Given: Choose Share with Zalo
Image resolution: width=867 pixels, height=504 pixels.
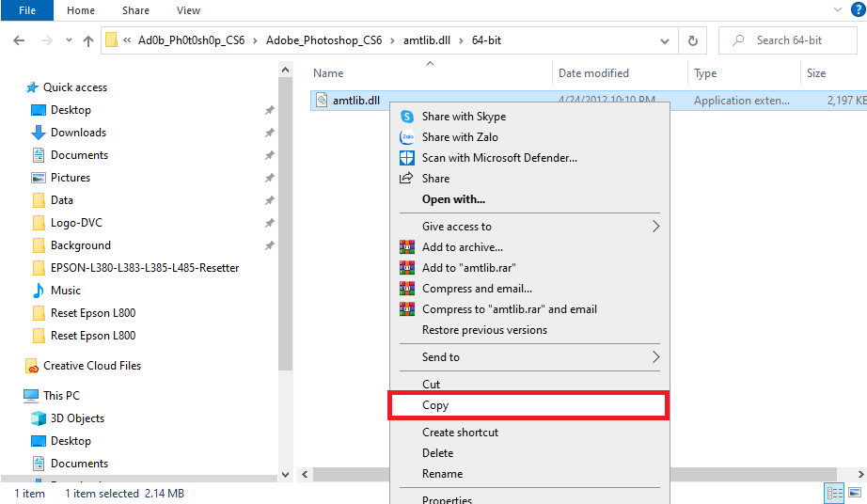Looking at the screenshot, I should [x=460, y=137].
